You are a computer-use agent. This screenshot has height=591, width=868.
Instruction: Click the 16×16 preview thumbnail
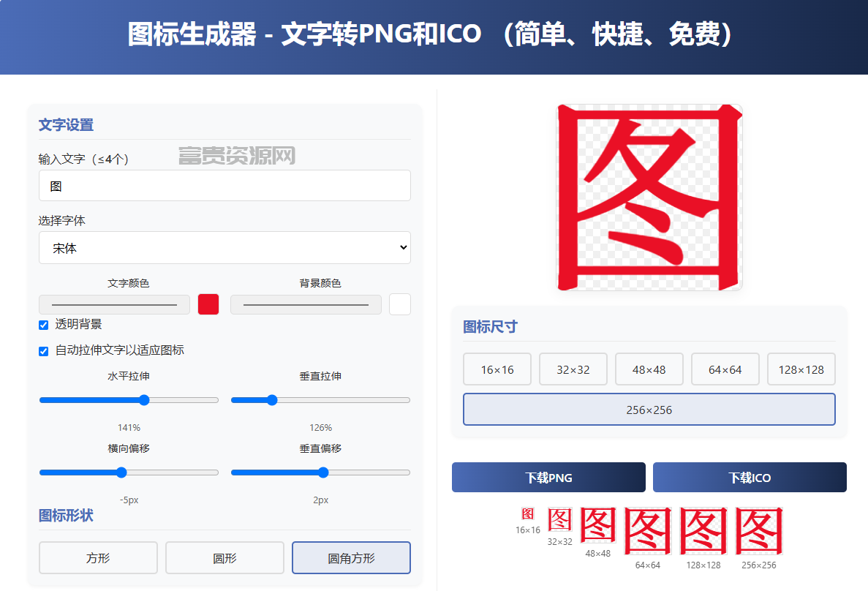pyautogui.click(x=528, y=513)
